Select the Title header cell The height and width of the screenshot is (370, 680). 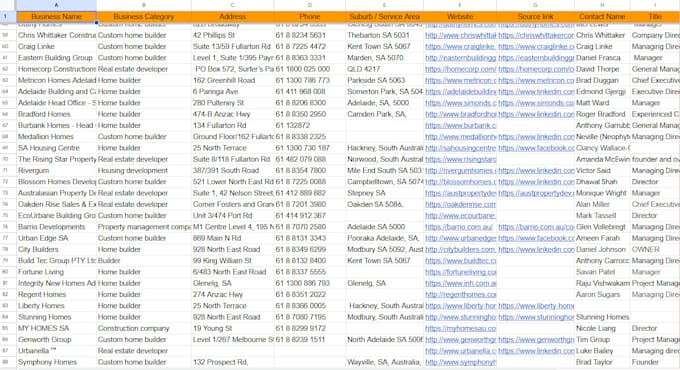click(655, 17)
